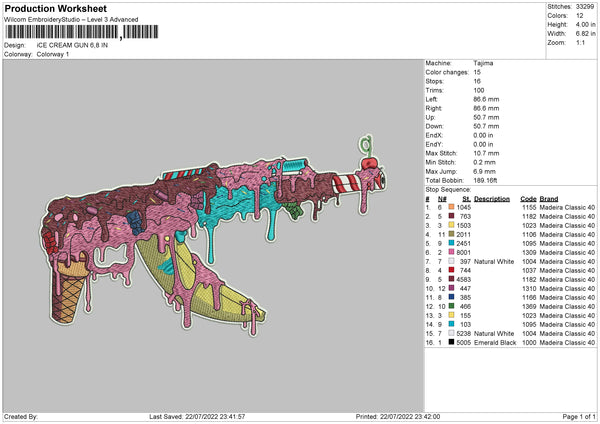Click the green swatch beside stitch count 466

tap(452, 306)
